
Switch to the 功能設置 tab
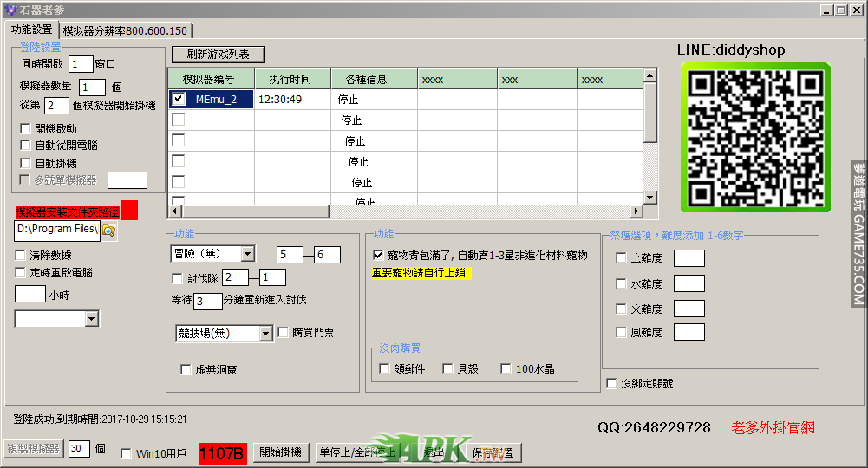pos(31,29)
